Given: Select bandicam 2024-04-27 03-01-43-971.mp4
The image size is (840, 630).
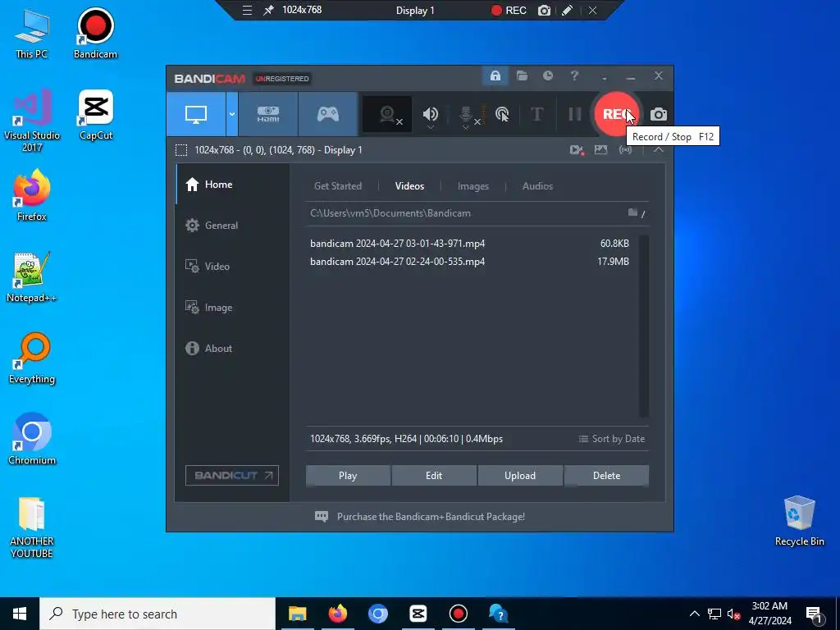Looking at the screenshot, I should click(470, 243).
